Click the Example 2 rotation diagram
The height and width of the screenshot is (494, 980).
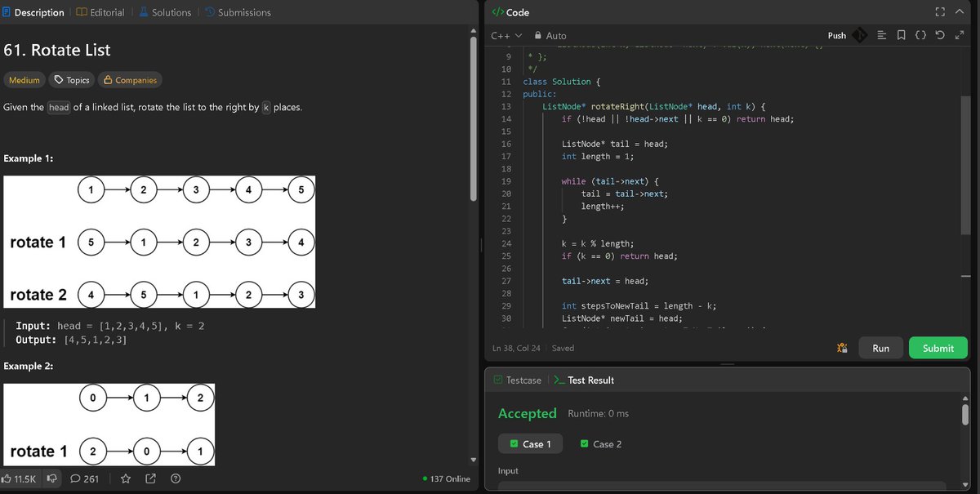[x=109, y=425]
